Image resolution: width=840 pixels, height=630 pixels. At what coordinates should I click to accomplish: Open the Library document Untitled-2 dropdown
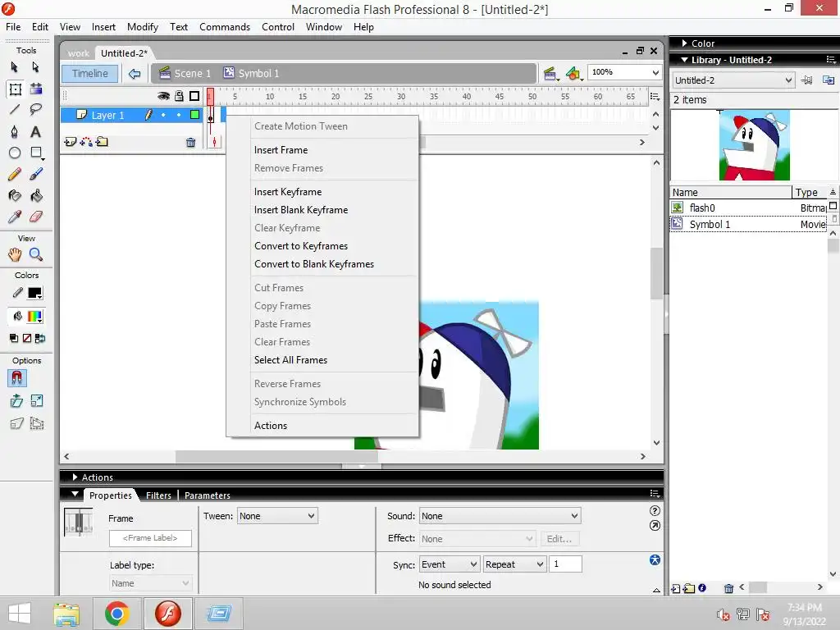tap(733, 80)
